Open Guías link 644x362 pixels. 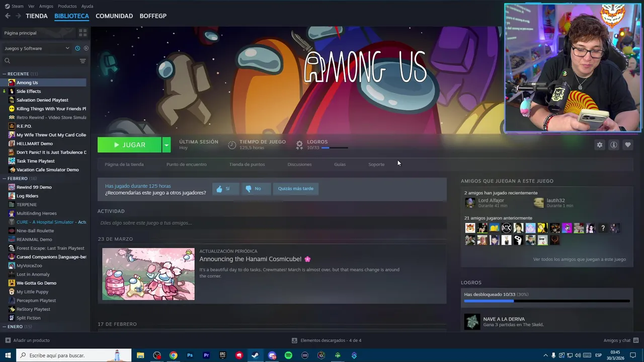pyautogui.click(x=340, y=164)
